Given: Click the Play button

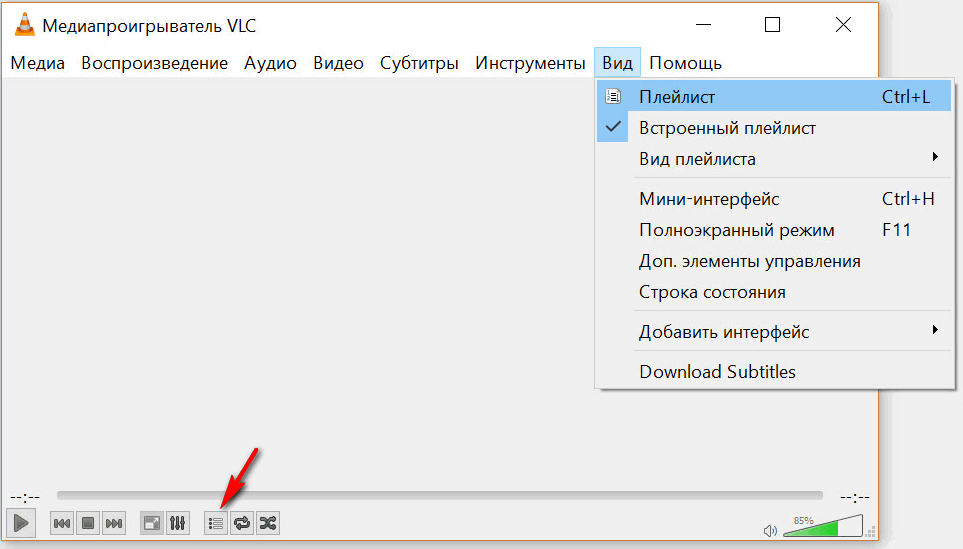Looking at the screenshot, I should click(x=21, y=523).
